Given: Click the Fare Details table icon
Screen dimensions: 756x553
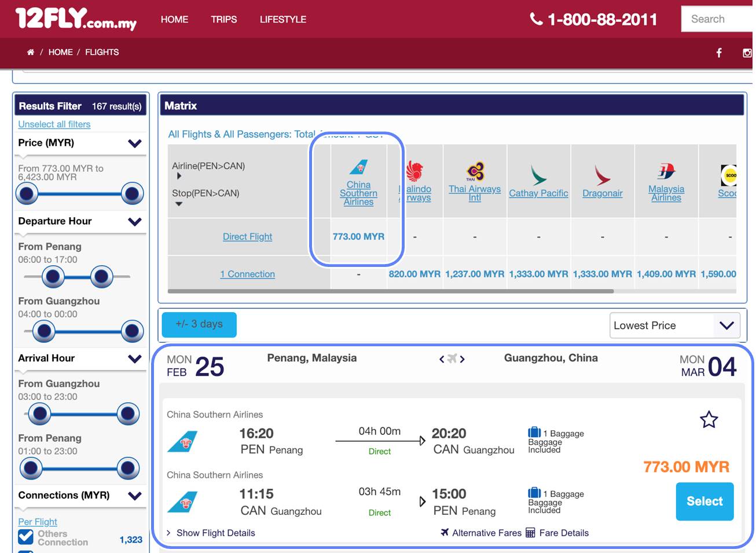Looking at the screenshot, I should [x=530, y=533].
